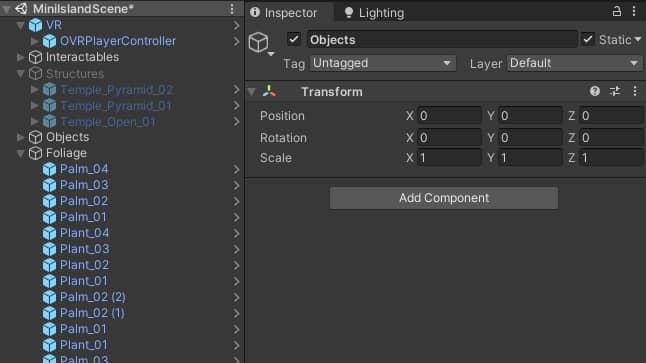The image size is (646, 363).
Task: Click the Scale X field
Action: 449,158
